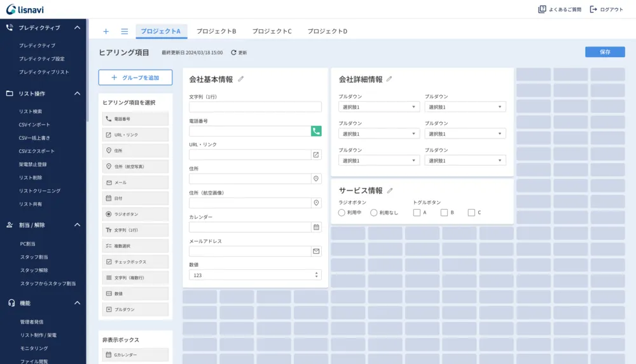Select メール hearing item

pyautogui.click(x=135, y=182)
